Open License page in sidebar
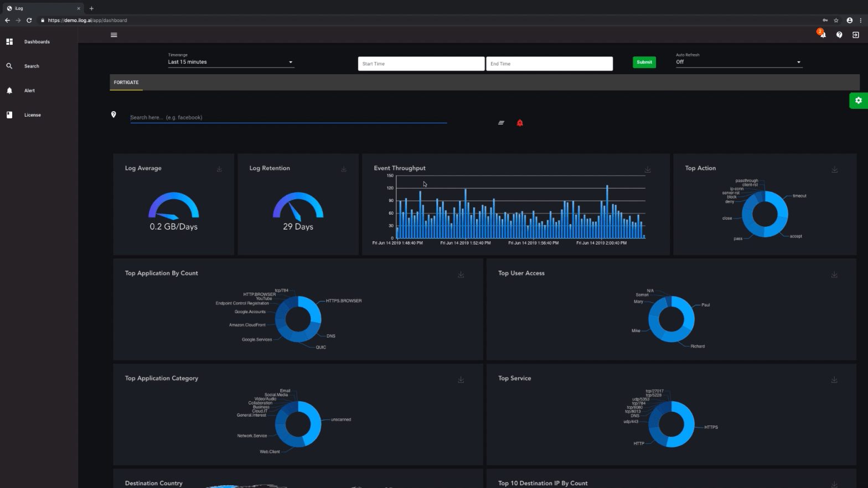 coord(32,115)
